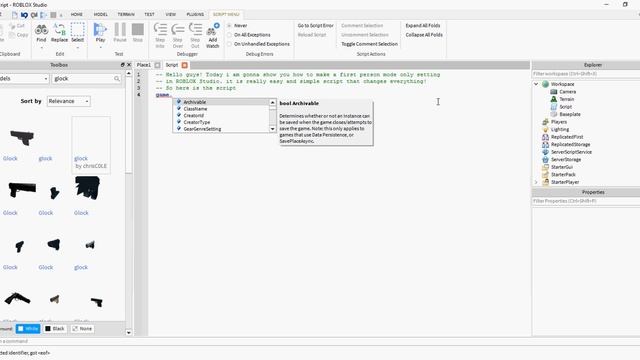Select the glock model by chrisCOLE
Screen dimensions: 640x360
pyautogui.click(x=91, y=145)
